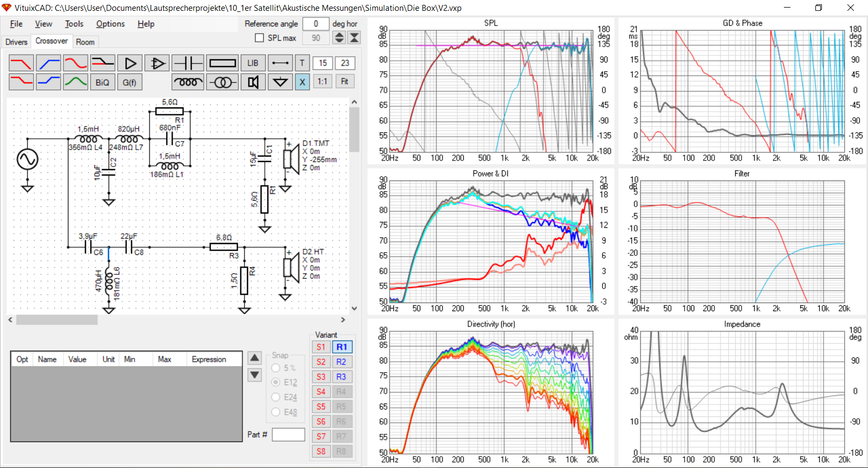
Task: Select the E24 snap radio button
Action: (276, 397)
